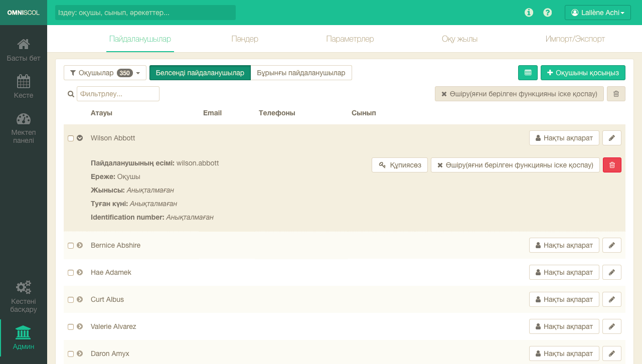Open the Кесте calendar icon in sidebar

[x=23, y=81]
